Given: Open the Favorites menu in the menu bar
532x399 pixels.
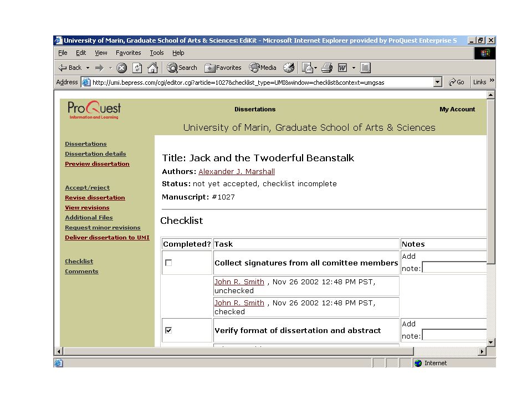Looking at the screenshot, I should pyautogui.click(x=128, y=53).
